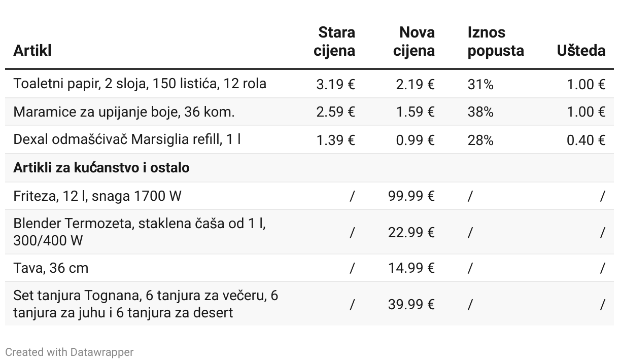Select the Friteza 12 l item name
Viewport: 619px width, 364px height.
coord(97,196)
